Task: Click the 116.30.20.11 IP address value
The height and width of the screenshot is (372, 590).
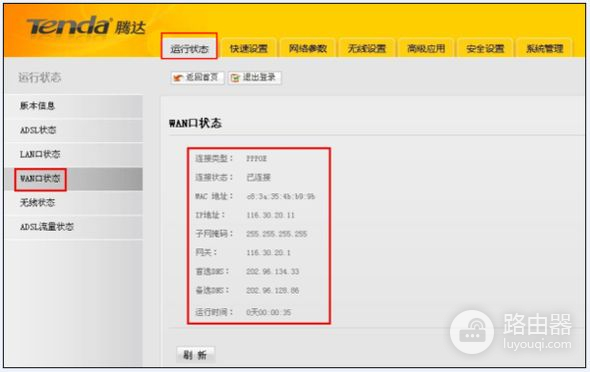Action: [270, 215]
